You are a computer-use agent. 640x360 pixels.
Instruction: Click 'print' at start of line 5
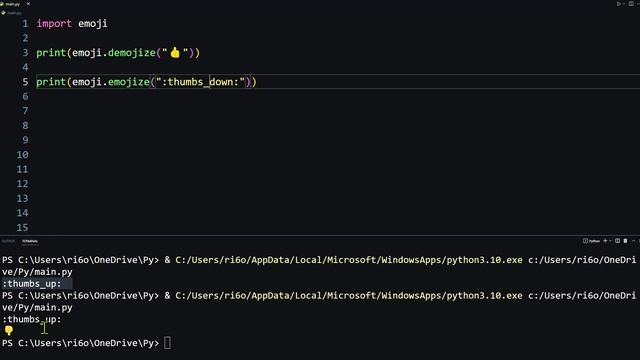(x=51, y=82)
